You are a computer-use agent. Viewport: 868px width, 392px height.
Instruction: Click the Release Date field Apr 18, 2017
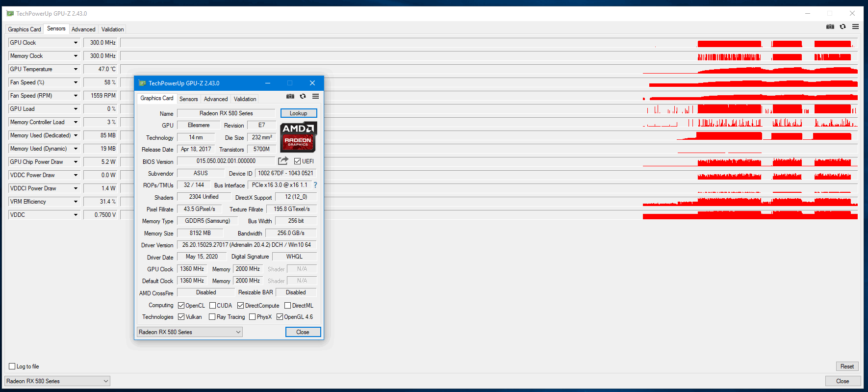tap(196, 149)
